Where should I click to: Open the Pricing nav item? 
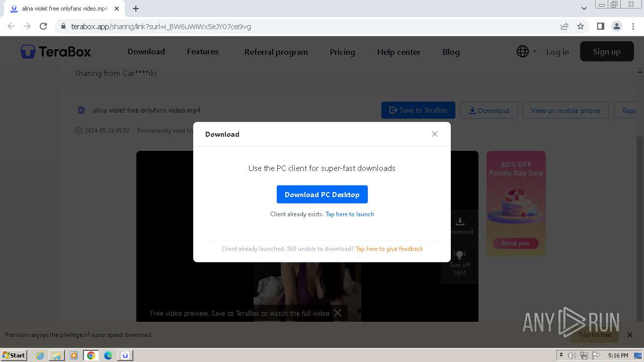tap(342, 52)
